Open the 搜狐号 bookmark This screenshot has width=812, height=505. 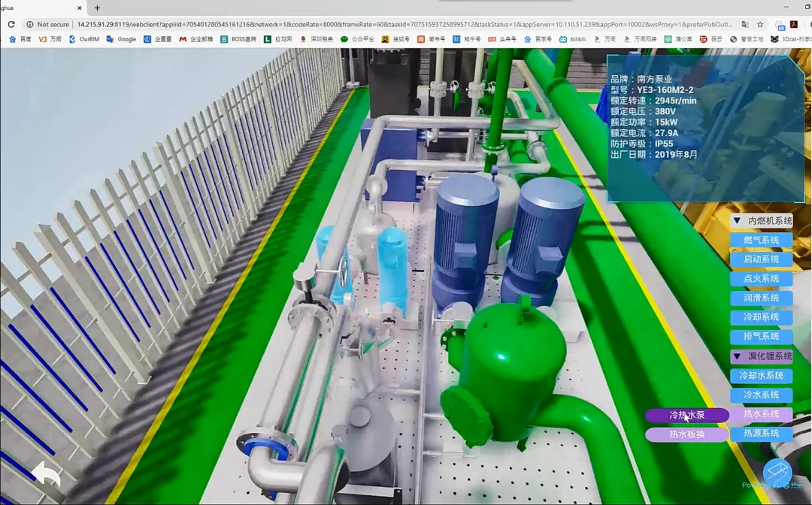pyautogui.click(x=395, y=39)
